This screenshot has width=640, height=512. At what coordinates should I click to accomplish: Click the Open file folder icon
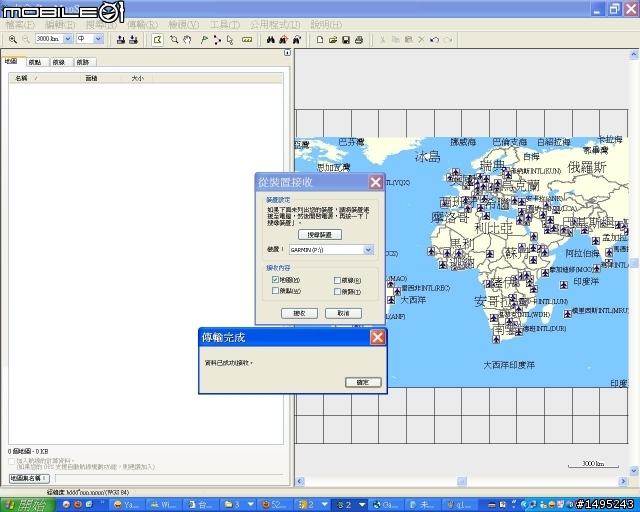(333, 40)
